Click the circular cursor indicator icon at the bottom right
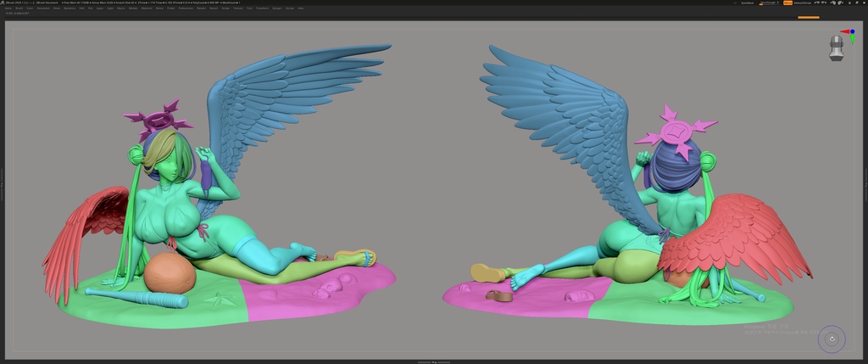This screenshot has width=868, height=364. 832,339
